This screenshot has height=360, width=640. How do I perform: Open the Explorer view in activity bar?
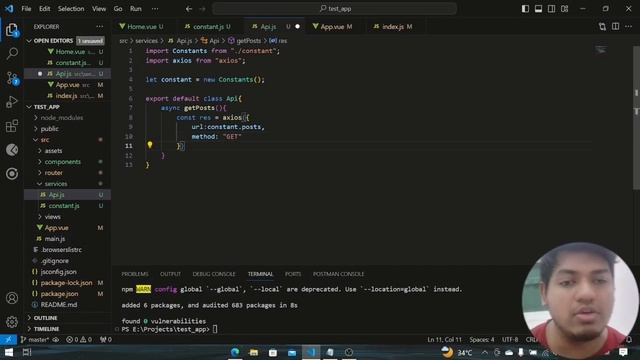tap(12, 30)
